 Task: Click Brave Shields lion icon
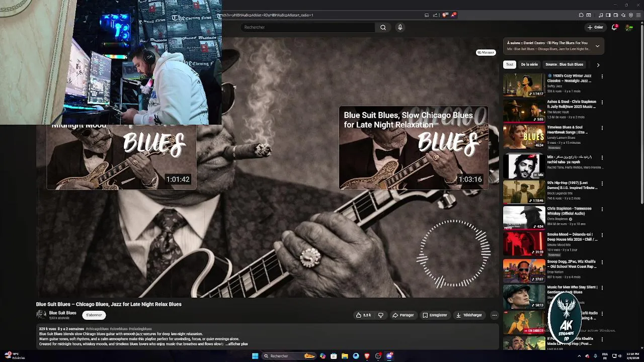[444, 15]
